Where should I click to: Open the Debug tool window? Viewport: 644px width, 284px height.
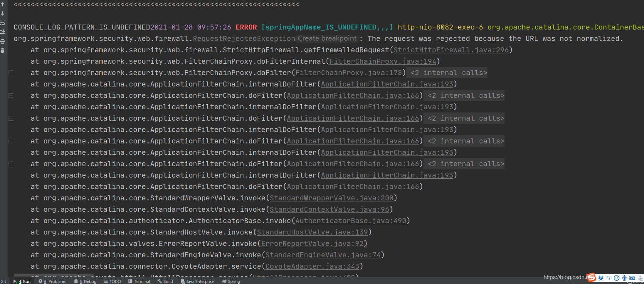pos(85,281)
